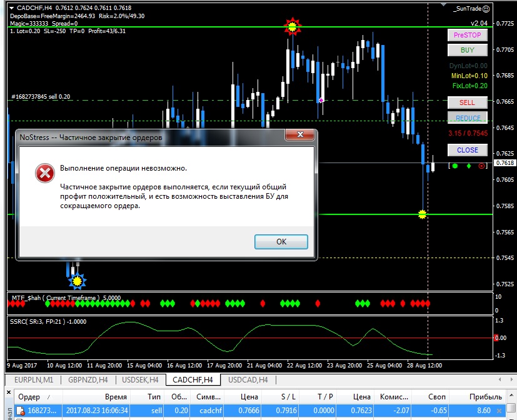Select the order time cell 2017.08.23 16:06:34

(x=97, y=411)
